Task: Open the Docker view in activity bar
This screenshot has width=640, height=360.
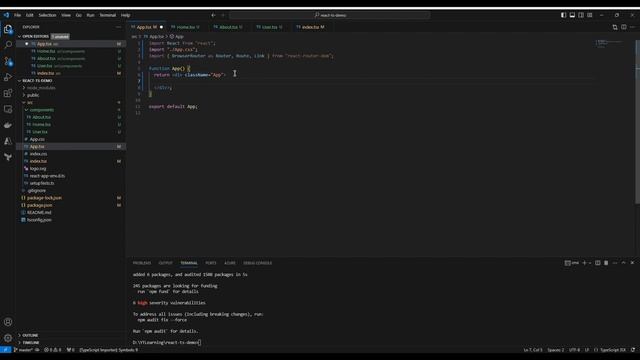Action: pyautogui.click(x=8, y=125)
